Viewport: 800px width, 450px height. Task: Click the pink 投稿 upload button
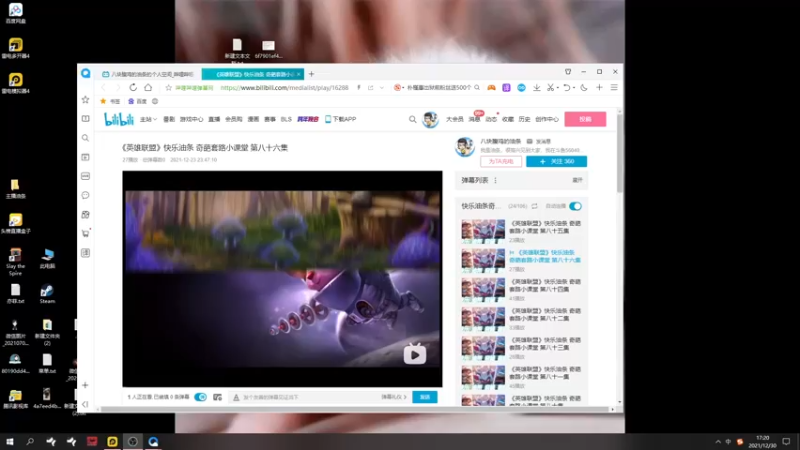(x=585, y=119)
